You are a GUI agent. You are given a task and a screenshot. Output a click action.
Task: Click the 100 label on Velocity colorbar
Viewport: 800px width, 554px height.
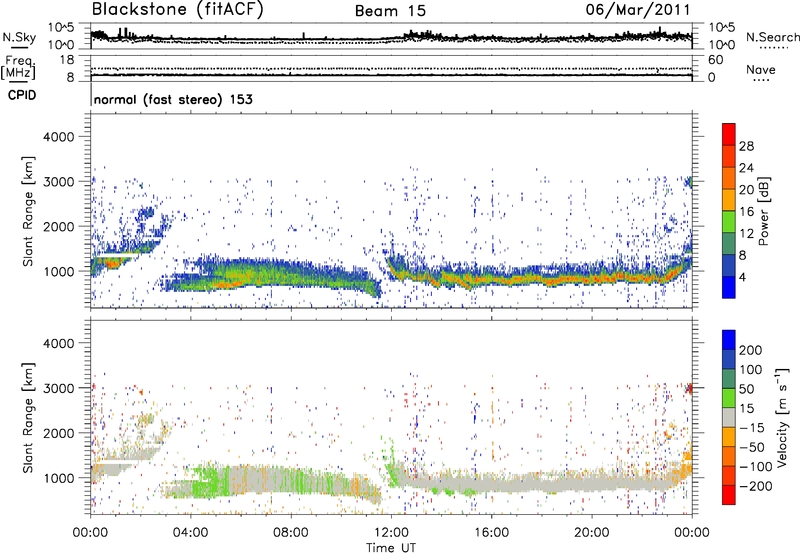coord(751,370)
